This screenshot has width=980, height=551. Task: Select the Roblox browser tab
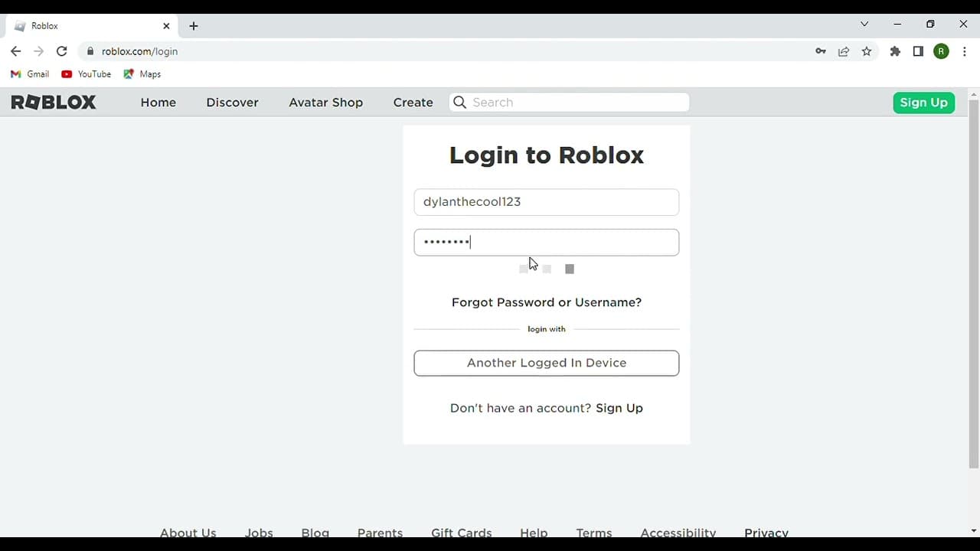[x=92, y=26]
